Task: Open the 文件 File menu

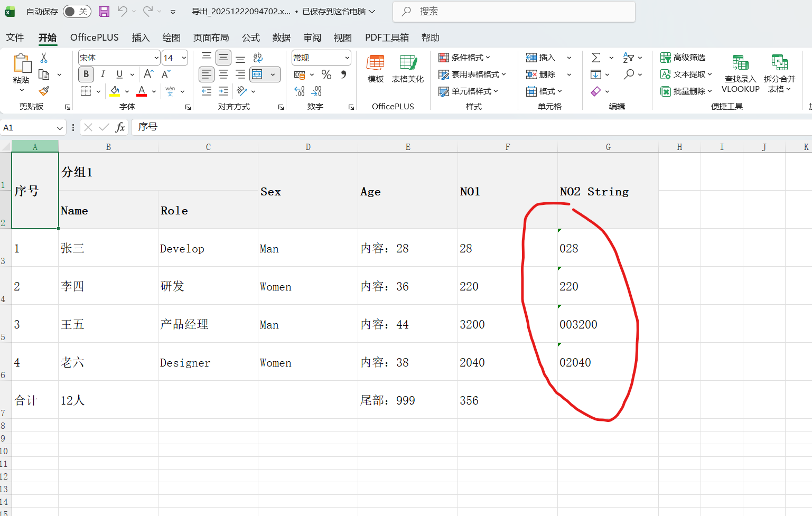Action: [x=15, y=37]
